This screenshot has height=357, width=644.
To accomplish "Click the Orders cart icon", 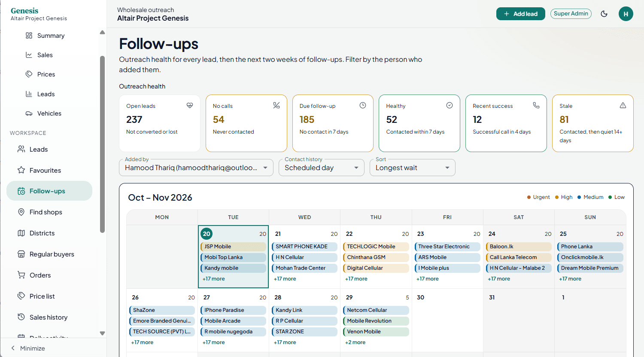I will (21, 275).
